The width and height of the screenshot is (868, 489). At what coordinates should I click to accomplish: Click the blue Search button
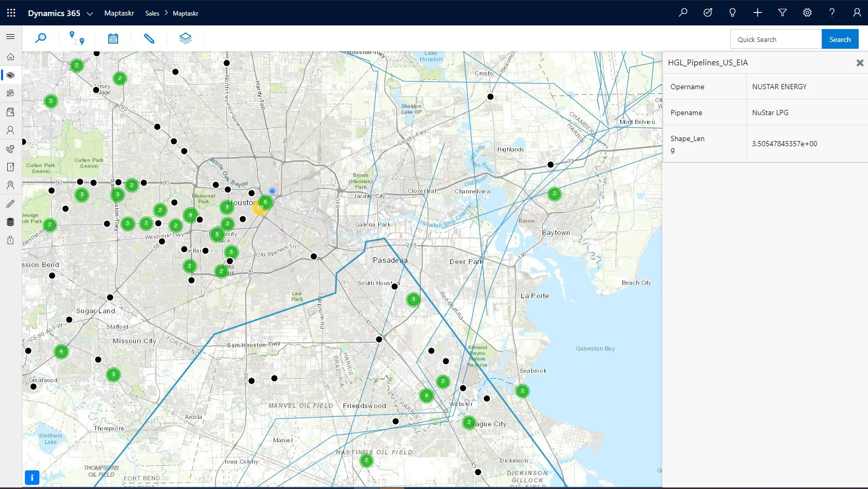pos(840,39)
